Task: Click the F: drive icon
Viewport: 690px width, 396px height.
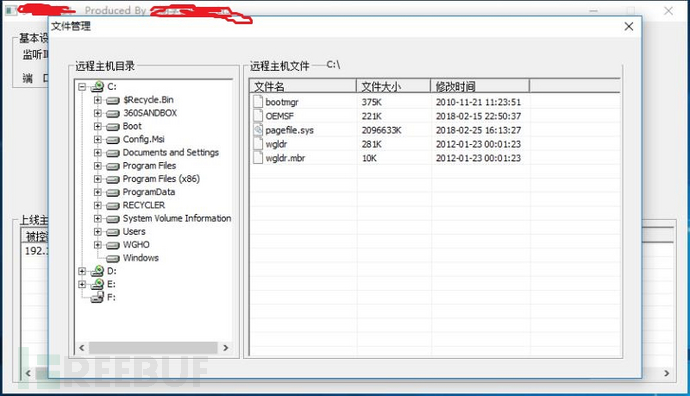Action: point(97,297)
